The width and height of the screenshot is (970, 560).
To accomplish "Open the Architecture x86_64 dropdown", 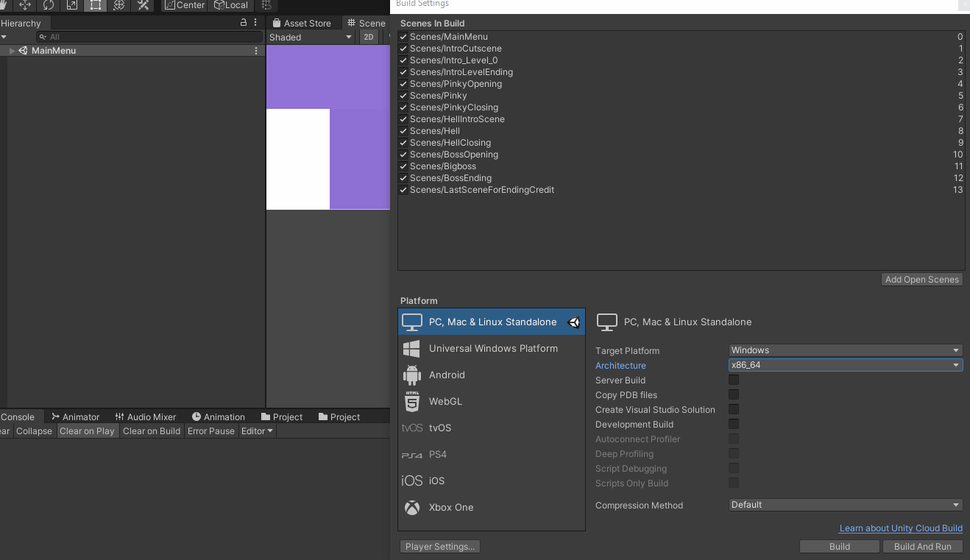I will coord(846,365).
